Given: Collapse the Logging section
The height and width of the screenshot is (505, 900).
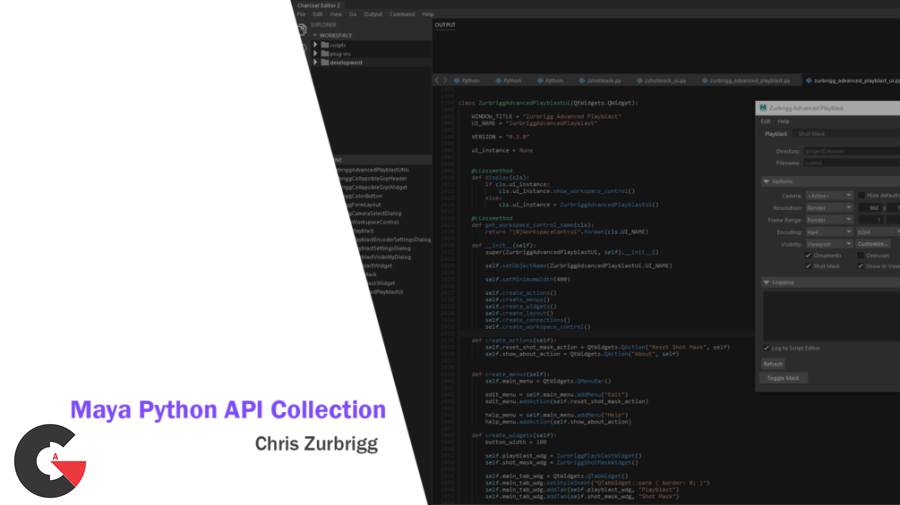Looking at the screenshot, I should [766, 282].
